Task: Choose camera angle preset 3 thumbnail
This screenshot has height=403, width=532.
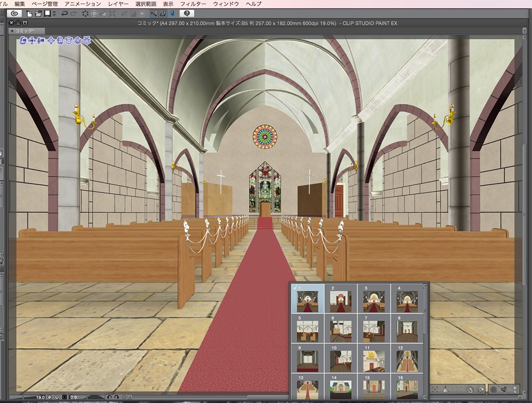Action: 374,299
